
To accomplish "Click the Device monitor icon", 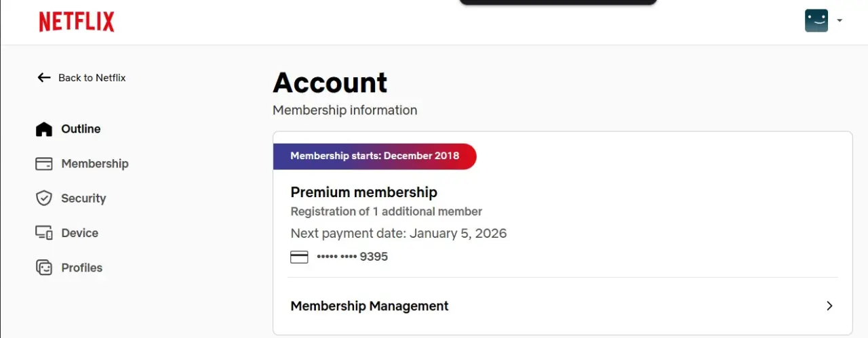I will coord(44,233).
